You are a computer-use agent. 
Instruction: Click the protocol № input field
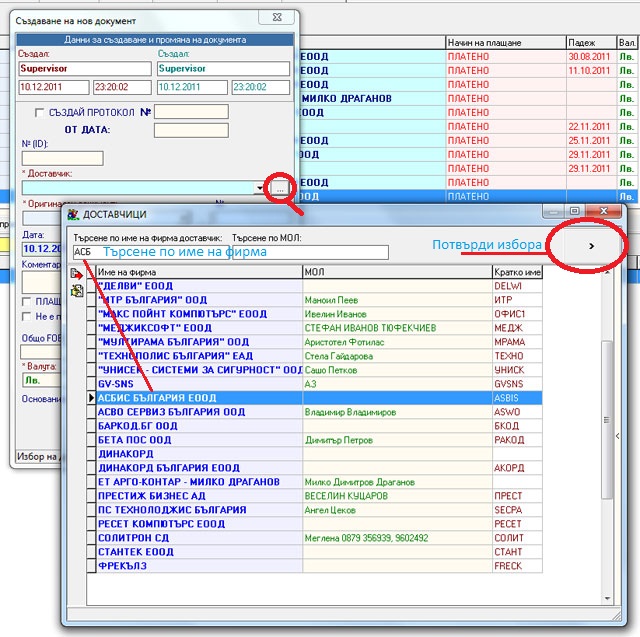pos(191,112)
